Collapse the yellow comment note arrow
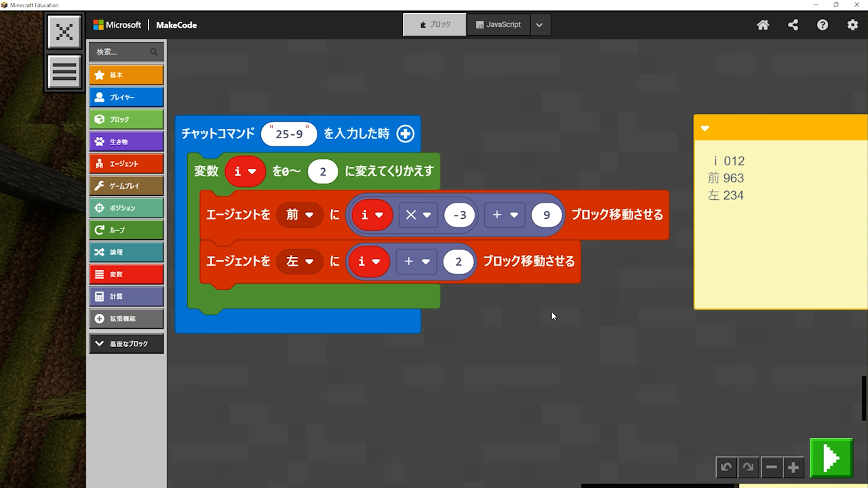Screen dimensions: 868x488 [x=705, y=128]
